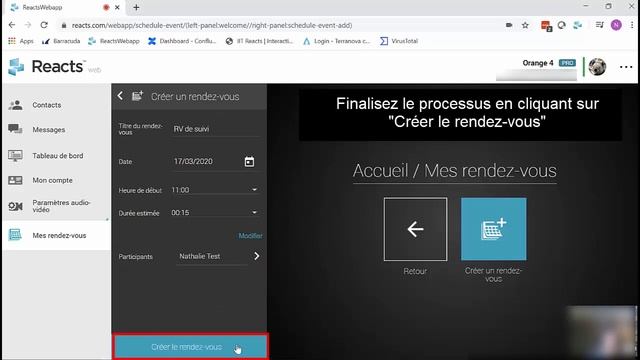
Task: Open Mon compte section
Action: pos(56,180)
